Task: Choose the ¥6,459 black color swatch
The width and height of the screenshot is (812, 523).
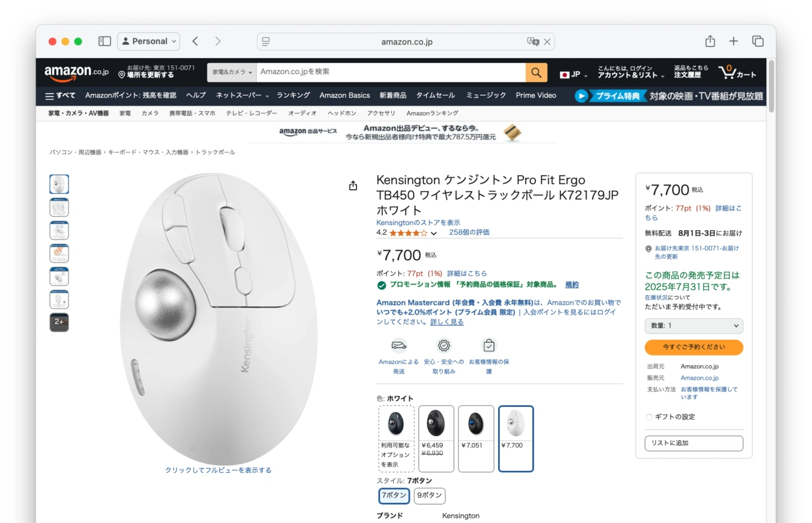Action: click(x=436, y=439)
